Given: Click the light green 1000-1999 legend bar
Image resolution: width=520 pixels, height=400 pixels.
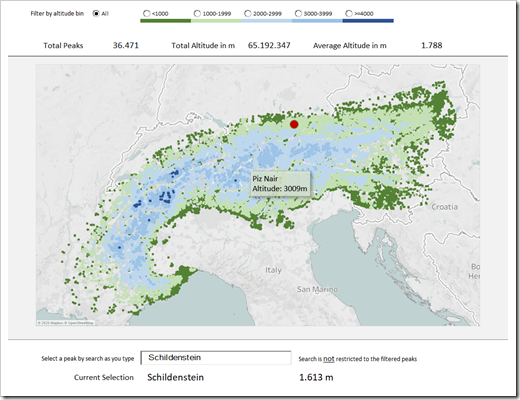Looking at the screenshot, I should (x=216, y=21).
